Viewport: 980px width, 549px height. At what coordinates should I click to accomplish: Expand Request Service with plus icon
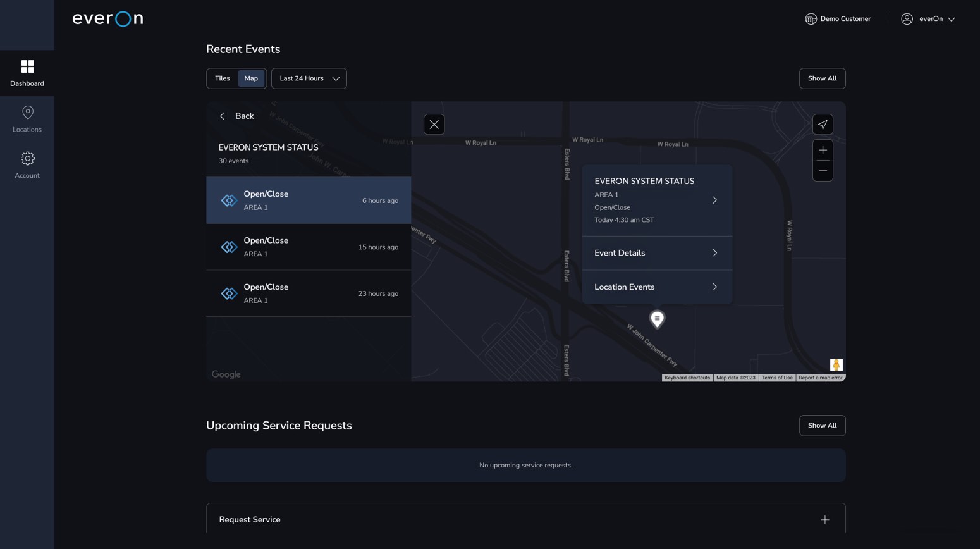pos(824,520)
